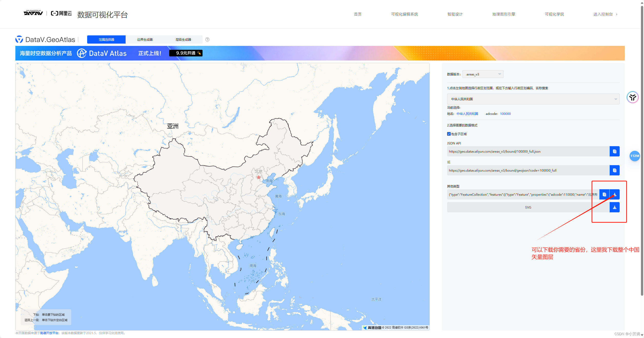Click the 中华人民共和国 place name link

[x=467, y=114]
